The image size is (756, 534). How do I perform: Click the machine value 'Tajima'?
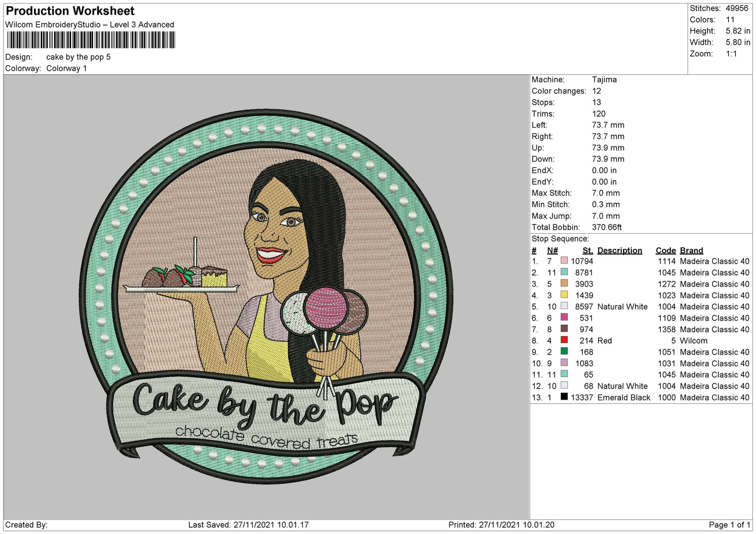coord(604,79)
